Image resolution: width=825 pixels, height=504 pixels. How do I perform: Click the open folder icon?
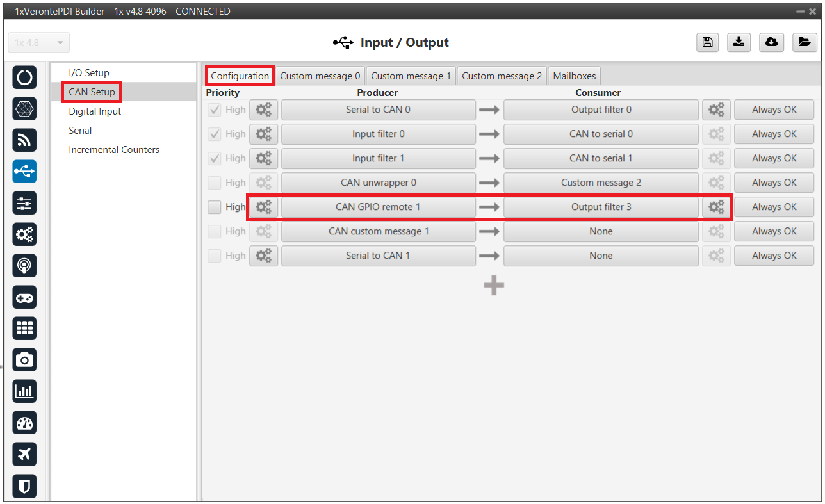pyautogui.click(x=805, y=42)
